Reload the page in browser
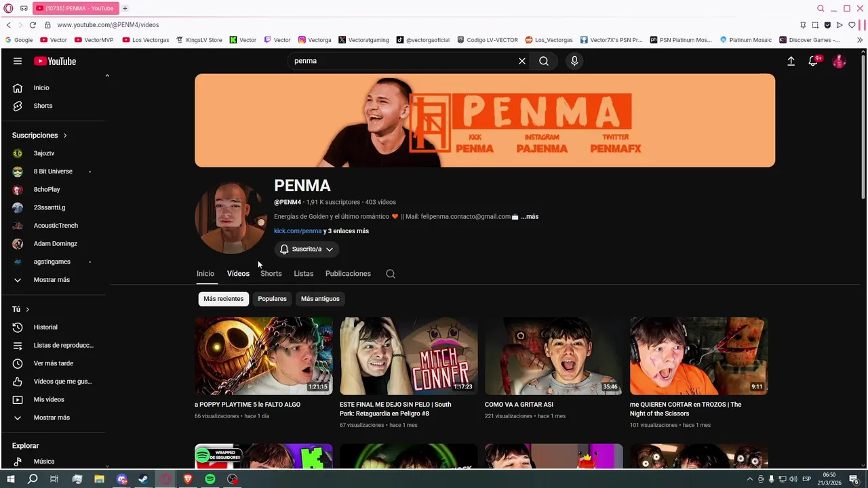The height and width of the screenshot is (488, 868). click(32, 25)
